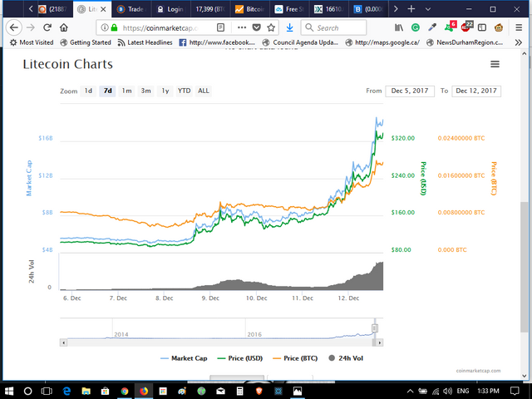Select the 1y zoom range
Screen dimensions: 532x399
165,91
